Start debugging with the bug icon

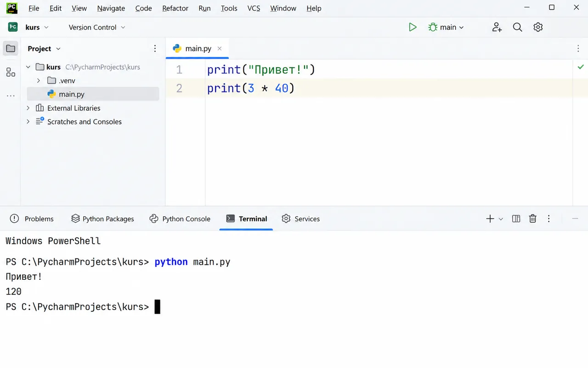pos(433,27)
